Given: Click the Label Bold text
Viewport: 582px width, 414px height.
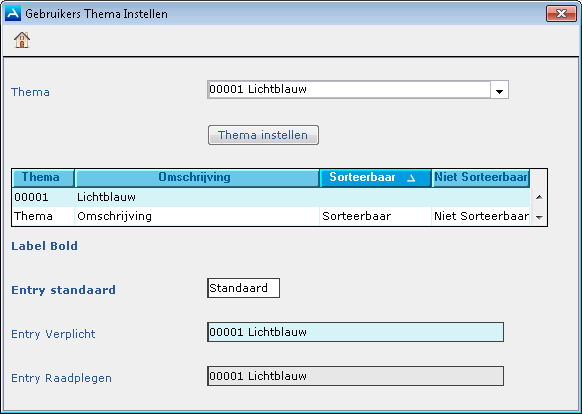Looking at the screenshot, I should tap(45, 246).
